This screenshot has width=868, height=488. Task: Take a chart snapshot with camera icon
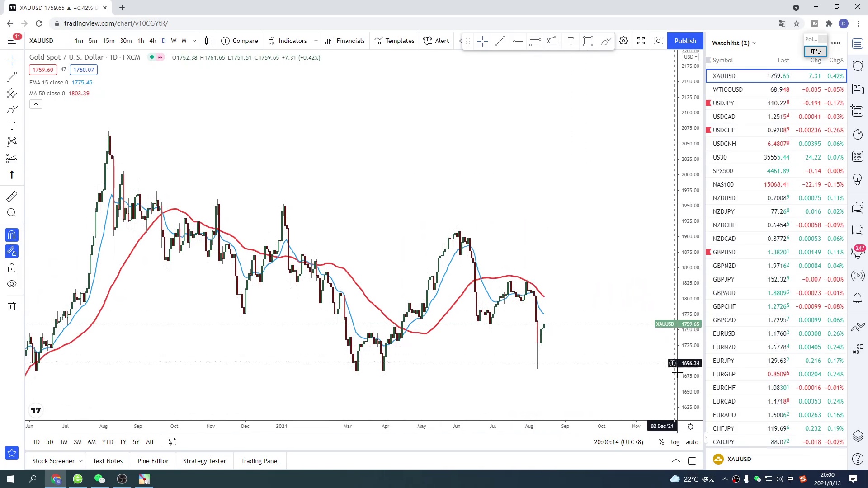point(658,41)
